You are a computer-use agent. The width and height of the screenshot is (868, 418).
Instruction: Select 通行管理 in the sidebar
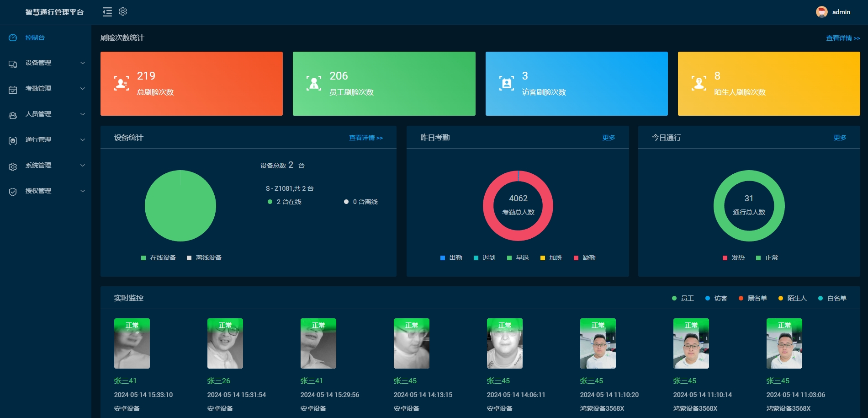tap(38, 140)
